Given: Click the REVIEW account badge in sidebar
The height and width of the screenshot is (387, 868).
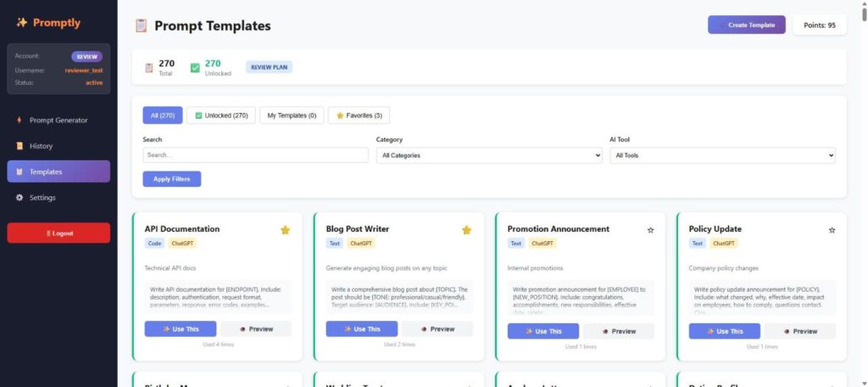Looking at the screenshot, I should pyautogui.click(x=87, y=57).
